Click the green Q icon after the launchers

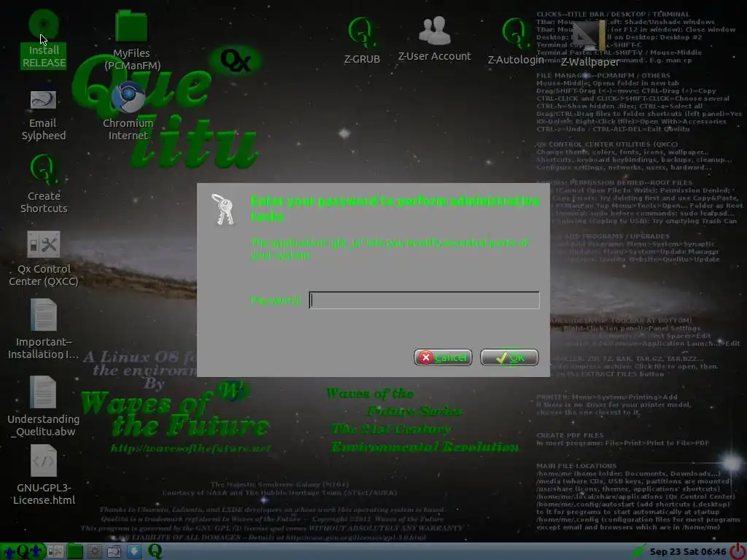point(155,552)
